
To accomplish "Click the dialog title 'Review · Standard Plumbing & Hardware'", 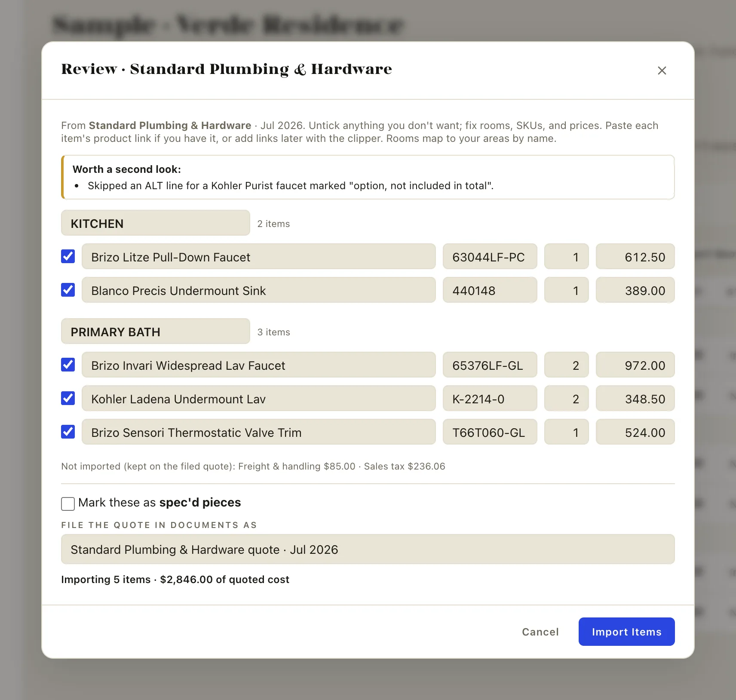I will [x=227, y=69].
